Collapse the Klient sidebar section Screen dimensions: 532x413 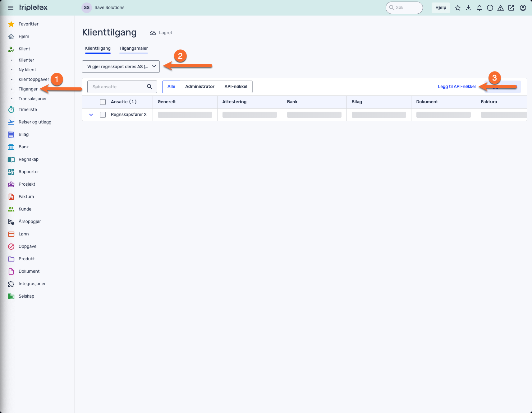tap(24, 49)
